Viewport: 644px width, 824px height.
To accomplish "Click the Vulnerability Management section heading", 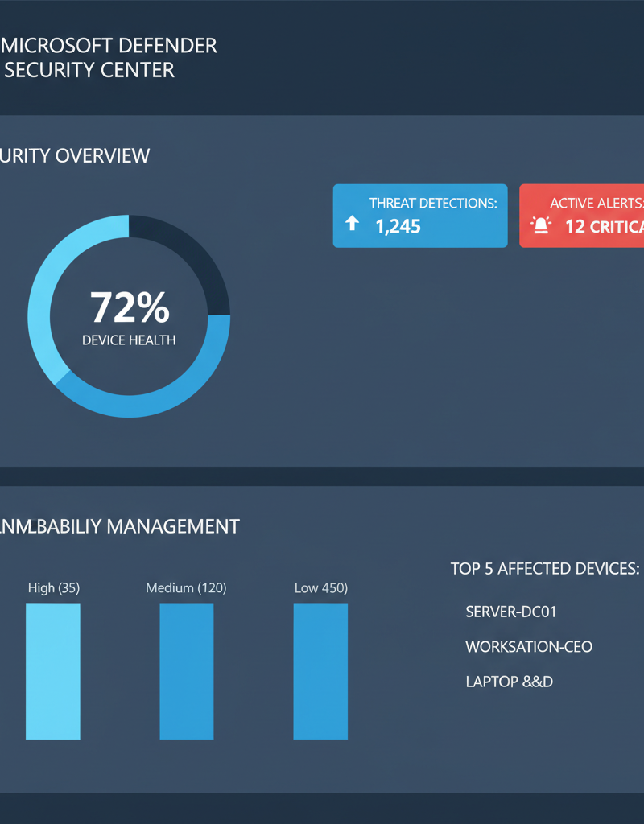I will tap(120, 526).
